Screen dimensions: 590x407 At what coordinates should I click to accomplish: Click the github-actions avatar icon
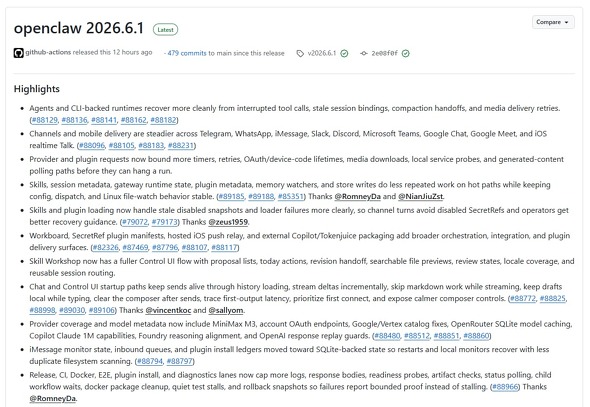point(18,53)
